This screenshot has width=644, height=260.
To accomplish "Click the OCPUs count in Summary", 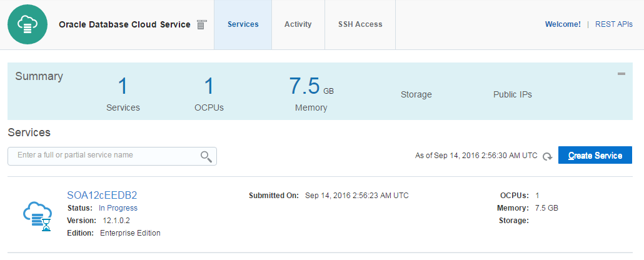I will click(209, 87).
